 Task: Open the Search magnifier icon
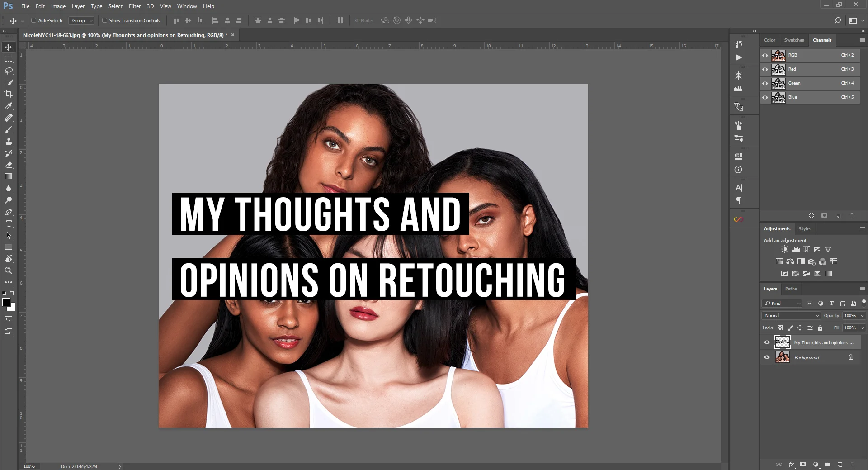(837, 20)
